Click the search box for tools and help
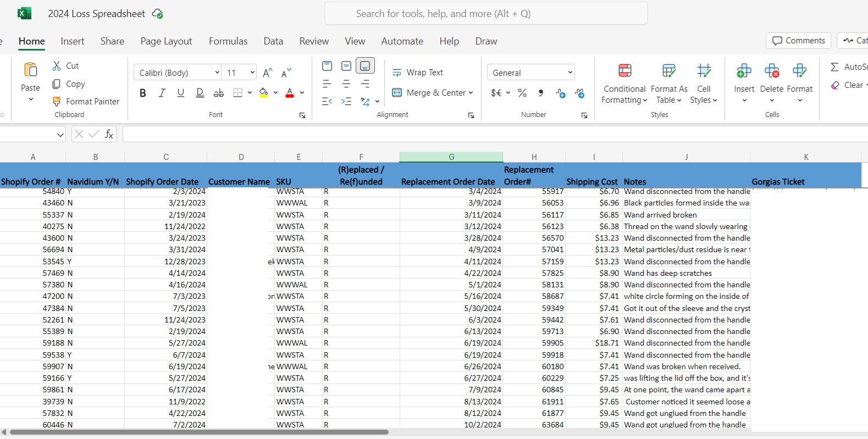Image resolution: width=868 pixels, height=439 pixels. click(486, 14)
